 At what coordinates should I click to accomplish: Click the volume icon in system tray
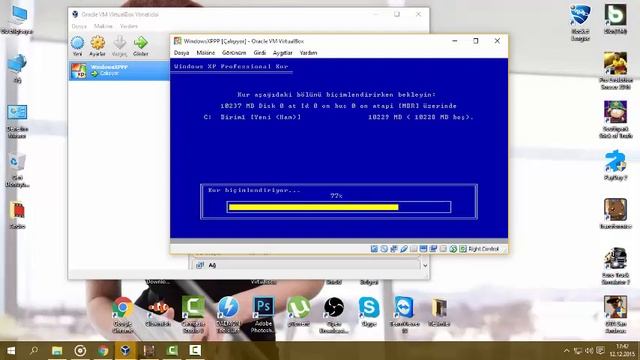(x=589, y=351)
